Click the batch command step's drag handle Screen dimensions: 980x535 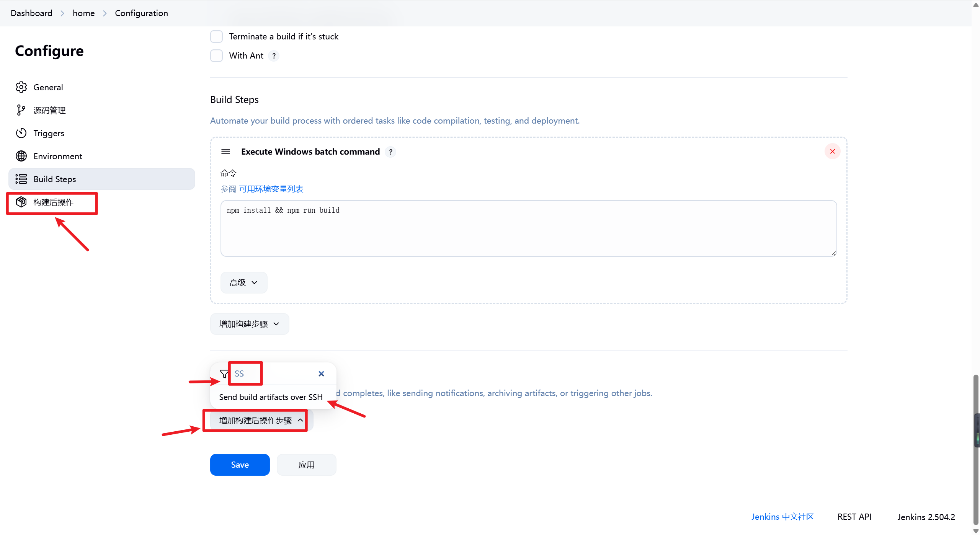225,152
